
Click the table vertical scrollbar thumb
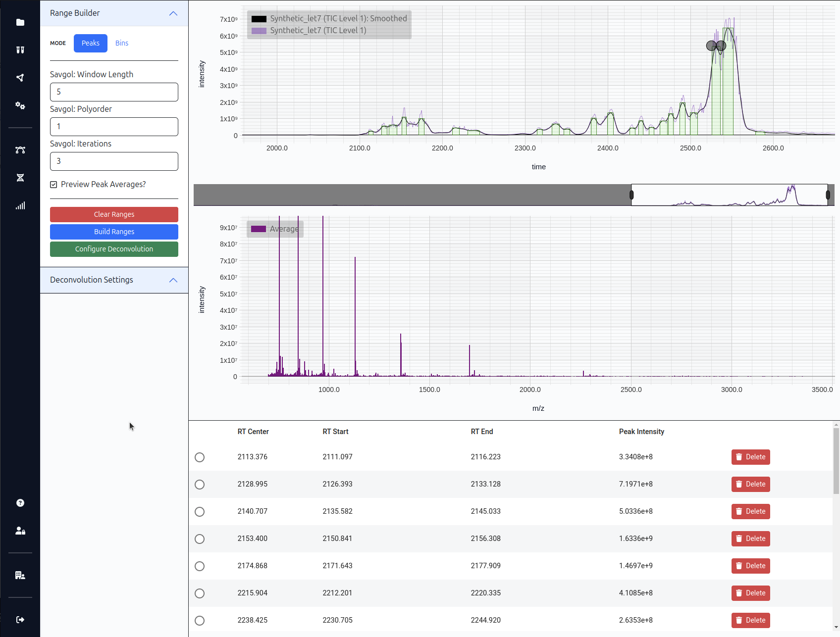click(x=836, y=461)
